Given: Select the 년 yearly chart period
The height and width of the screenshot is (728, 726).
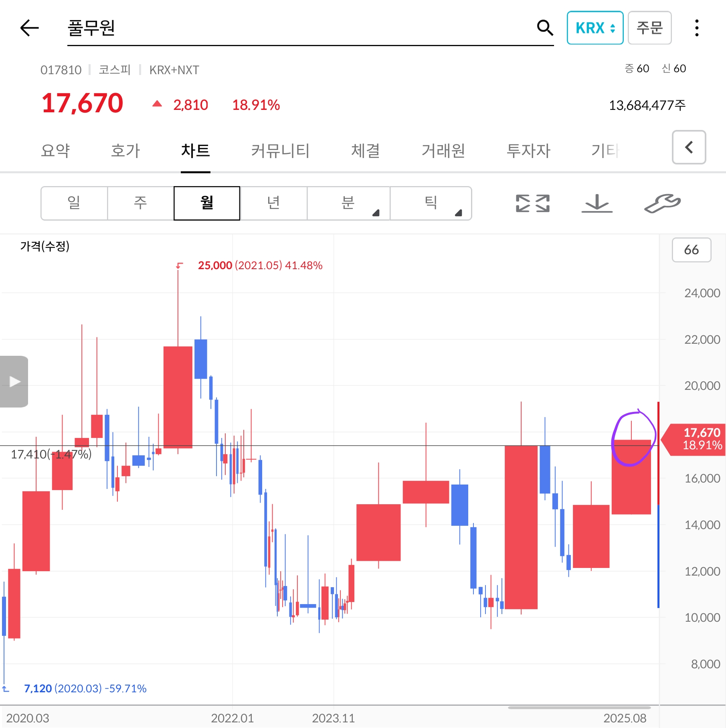Looking at the screenshot, I should [x=273, y=203].
